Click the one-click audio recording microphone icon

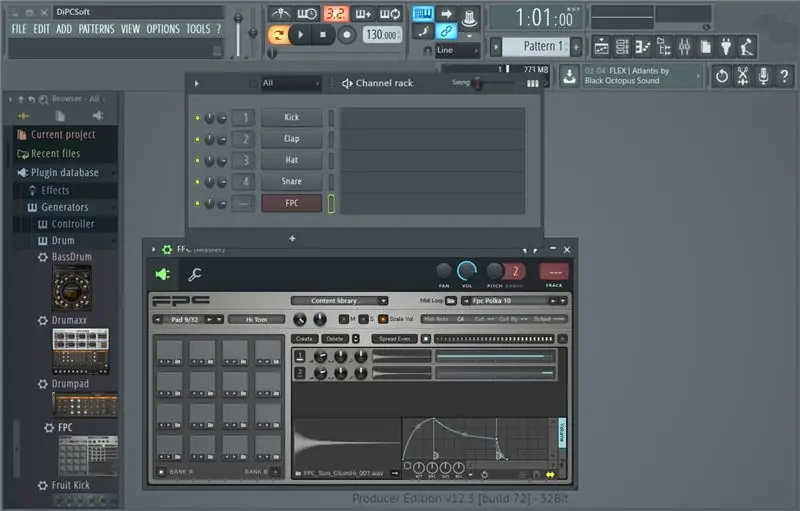coord(763,76)
